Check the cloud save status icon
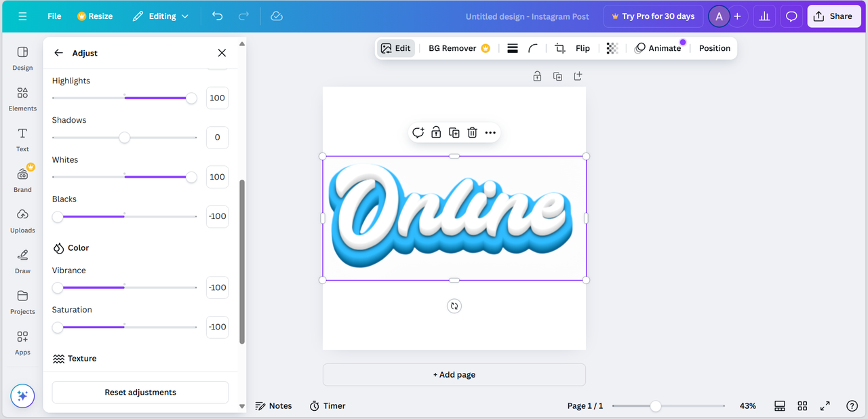 (x=276, y=16)
